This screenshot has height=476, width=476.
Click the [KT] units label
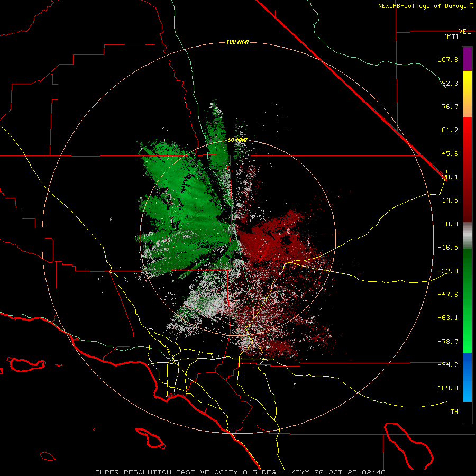click(452, 37)
